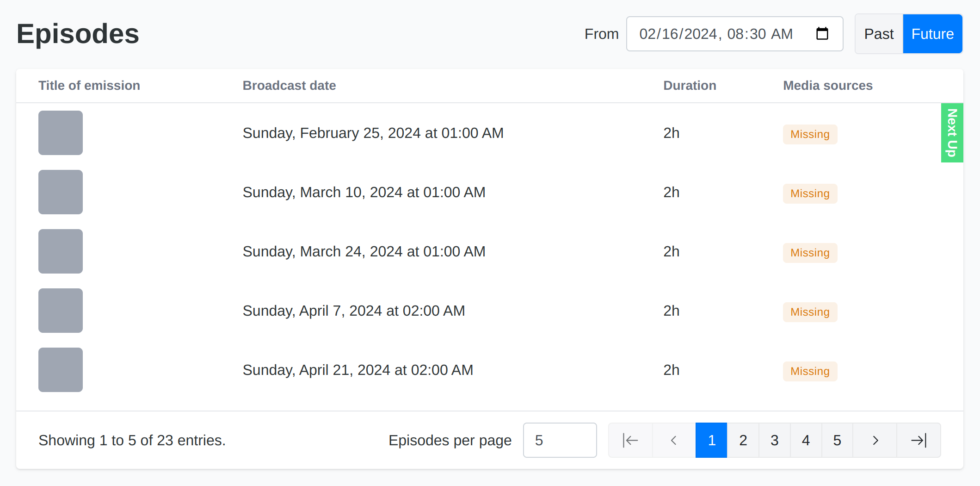Click Missing badge for March 10 episode
Viewport: 980px width, 486px height.
pyautogui.click(x=810, y=193)
